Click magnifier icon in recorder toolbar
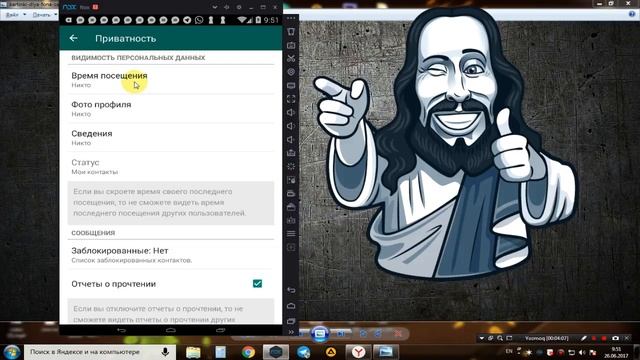Viewport: 640px width, 360px height. point(500,338)
